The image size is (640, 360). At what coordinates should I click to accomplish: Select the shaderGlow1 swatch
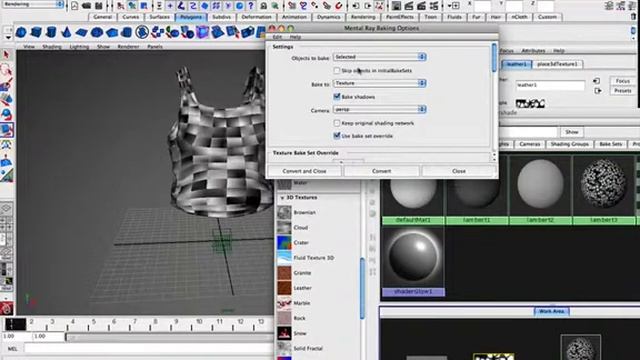(x=413, y=262)
